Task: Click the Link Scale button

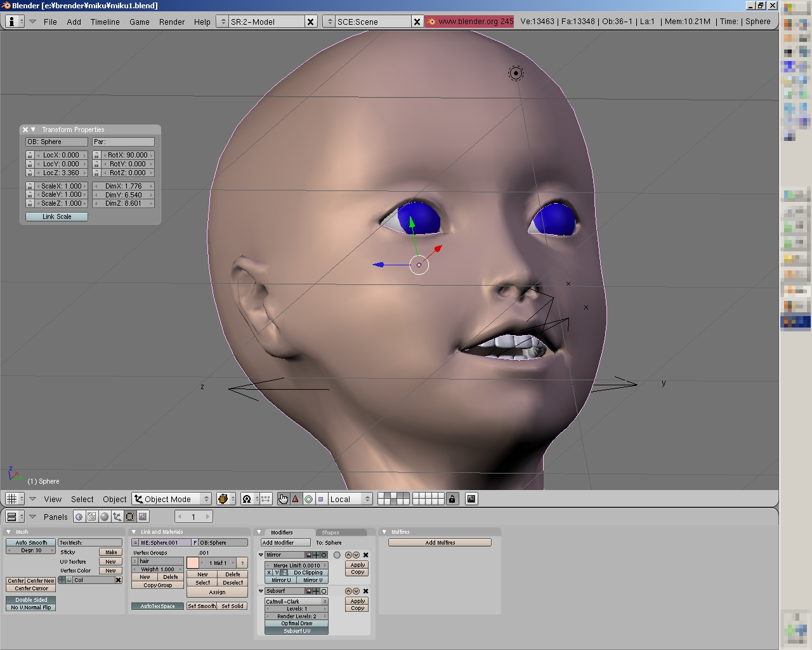Action: point(56,217)
